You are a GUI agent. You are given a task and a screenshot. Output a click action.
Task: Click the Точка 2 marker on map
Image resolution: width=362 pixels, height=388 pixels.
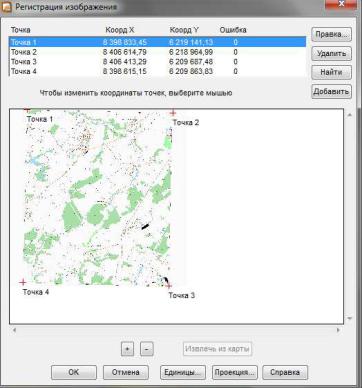click(173, 113)
